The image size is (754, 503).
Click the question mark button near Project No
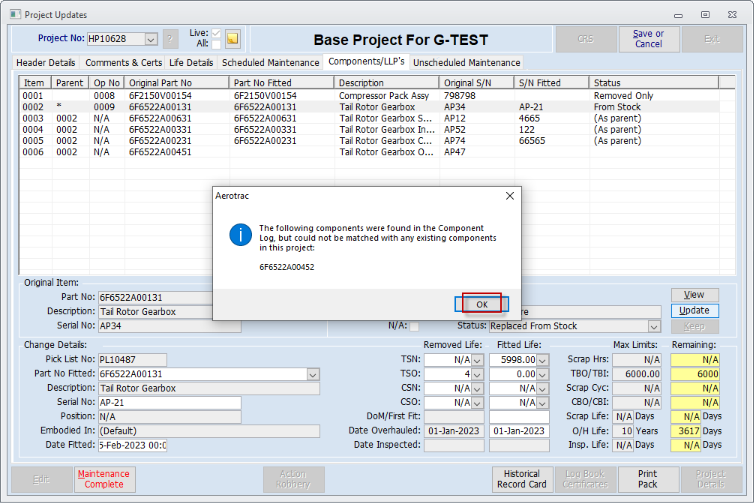coord(170,39)
